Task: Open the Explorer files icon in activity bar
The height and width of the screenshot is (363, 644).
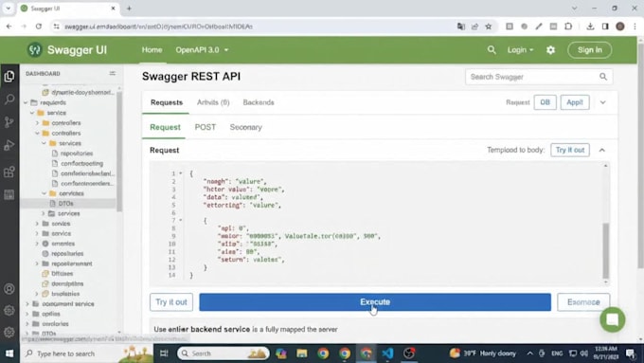Action: [x=9, y=76]
